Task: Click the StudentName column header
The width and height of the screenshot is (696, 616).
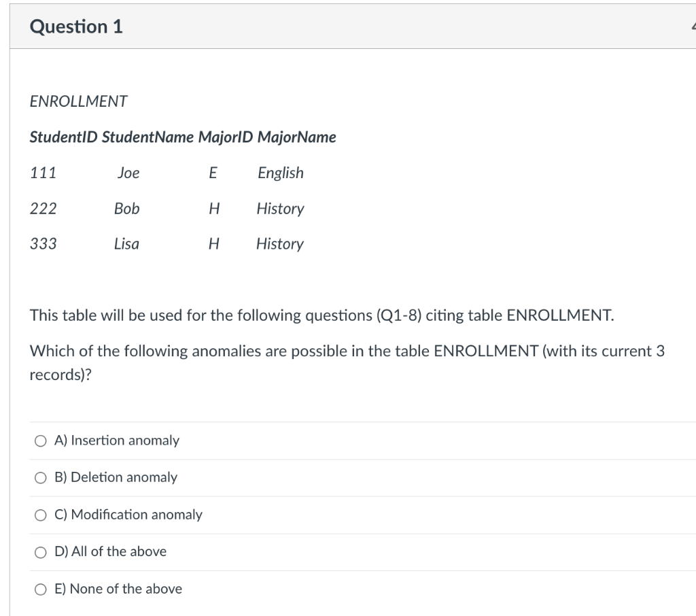Action: (x=147, y=137)
